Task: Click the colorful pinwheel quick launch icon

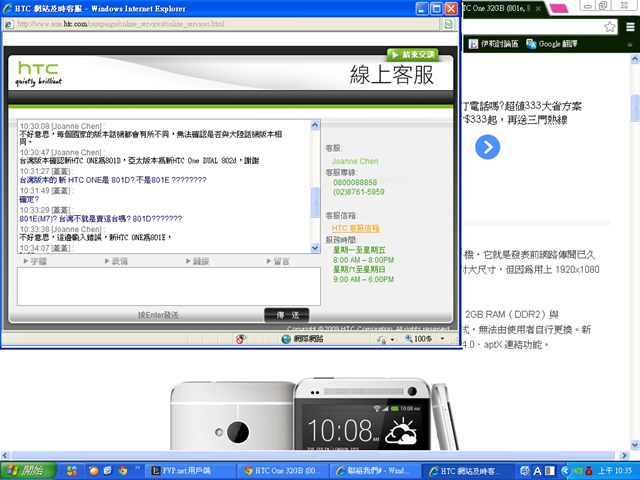Action: tap(71, 471)
